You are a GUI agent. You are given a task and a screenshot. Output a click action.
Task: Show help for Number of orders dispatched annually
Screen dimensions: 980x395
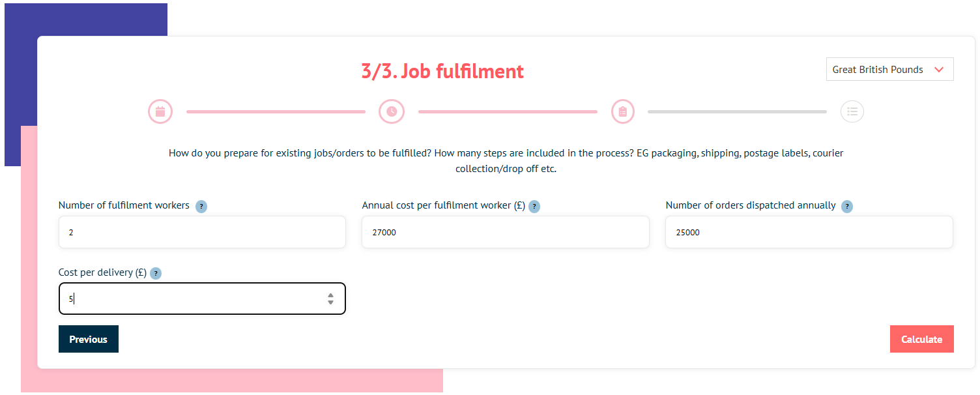click(x=847, y=207)
